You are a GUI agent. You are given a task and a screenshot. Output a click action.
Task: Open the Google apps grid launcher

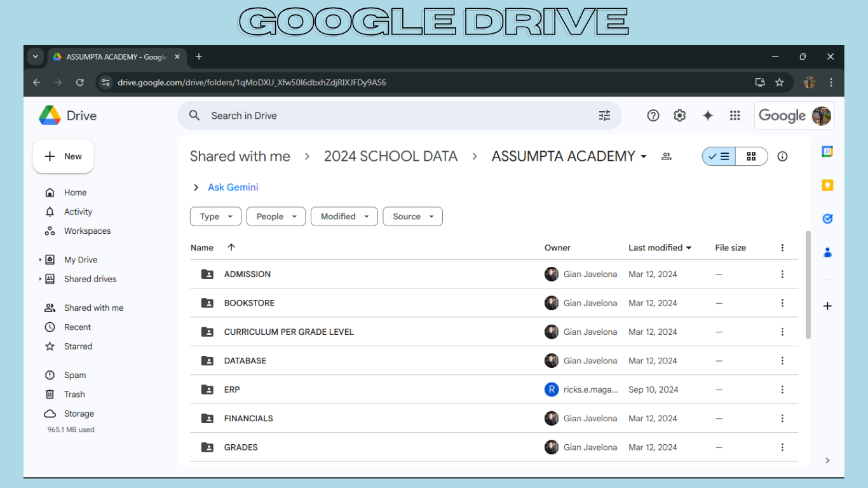[735, 116]
